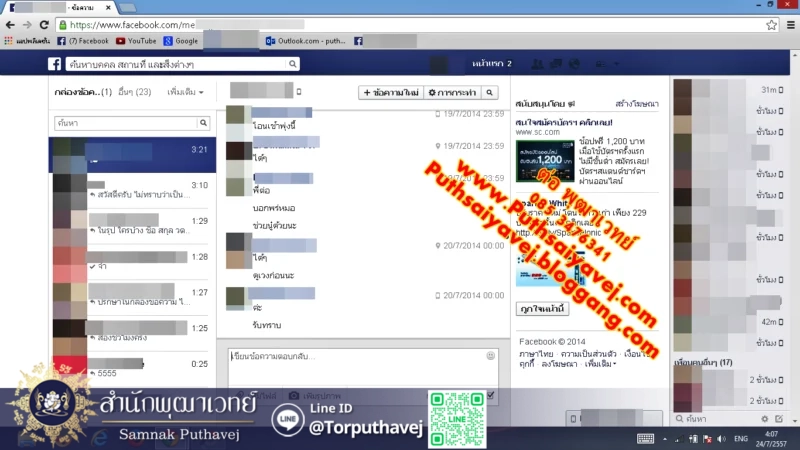Viewport: 800px width, 450px height.
Task: Click the ถูกใจหน้านี้ like page button
Action: pyautogui.click(x=542, y=309)
